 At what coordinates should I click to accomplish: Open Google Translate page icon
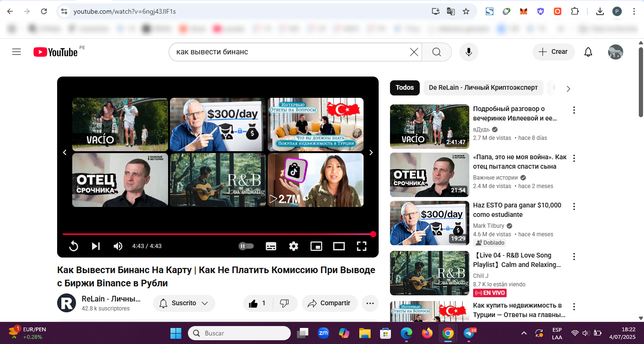tap(451, 11)
